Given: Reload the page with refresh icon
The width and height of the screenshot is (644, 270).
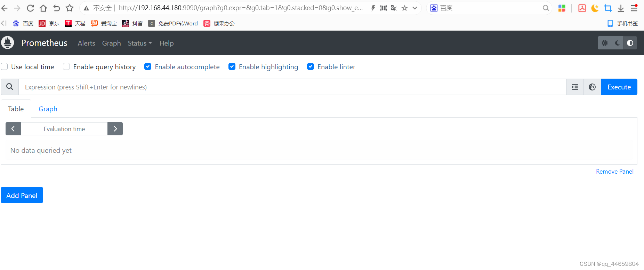Looking at the screenshot, I should 30,8.
